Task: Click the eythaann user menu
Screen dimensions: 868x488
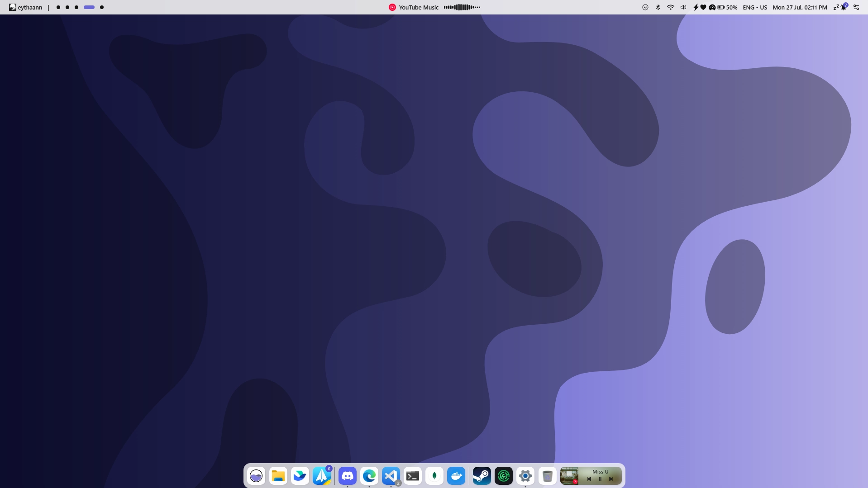Action: [x=26, y=7]
